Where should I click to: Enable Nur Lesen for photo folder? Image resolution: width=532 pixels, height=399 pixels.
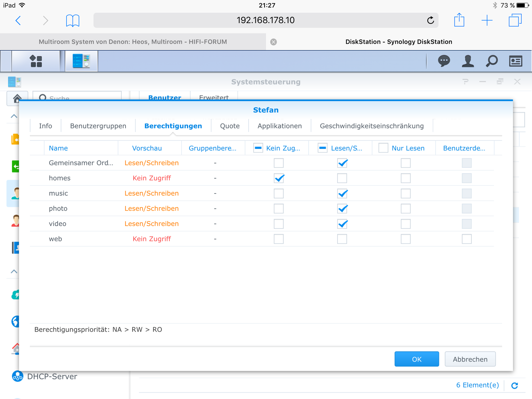pos(405,209)
